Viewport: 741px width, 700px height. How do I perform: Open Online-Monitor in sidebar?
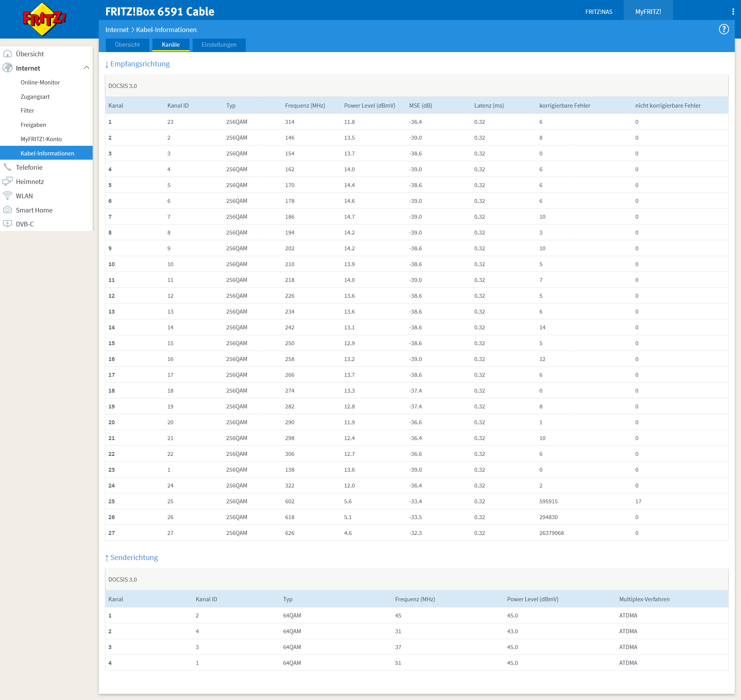click(40, 83)
